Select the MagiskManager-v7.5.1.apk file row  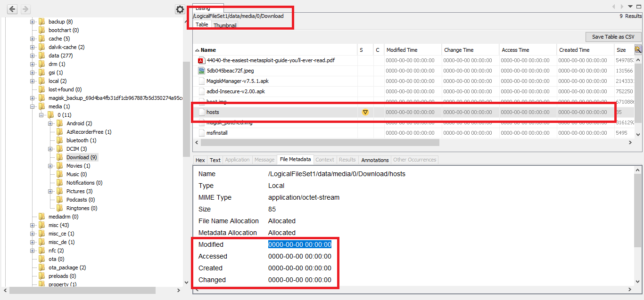[x=238, y=81]
